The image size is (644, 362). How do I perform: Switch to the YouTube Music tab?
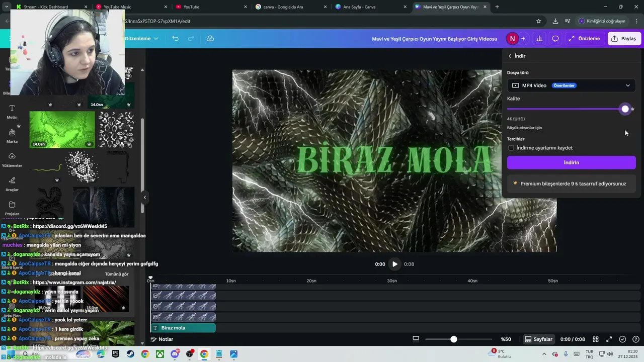coord(131,7)
